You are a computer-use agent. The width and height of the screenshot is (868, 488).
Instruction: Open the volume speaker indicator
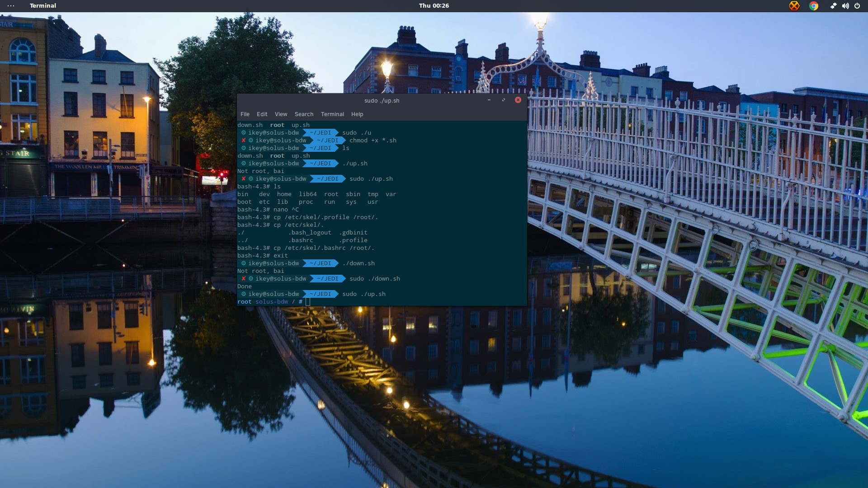(845, 6)
